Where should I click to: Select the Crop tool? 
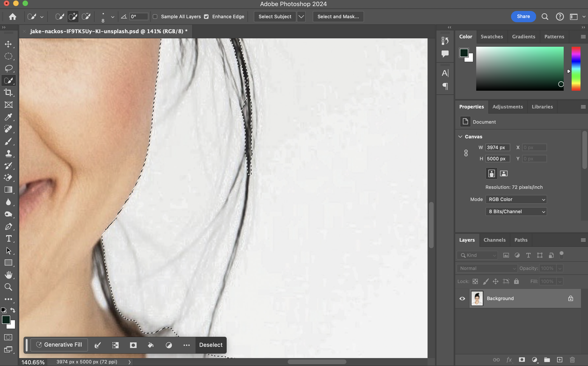8,93
